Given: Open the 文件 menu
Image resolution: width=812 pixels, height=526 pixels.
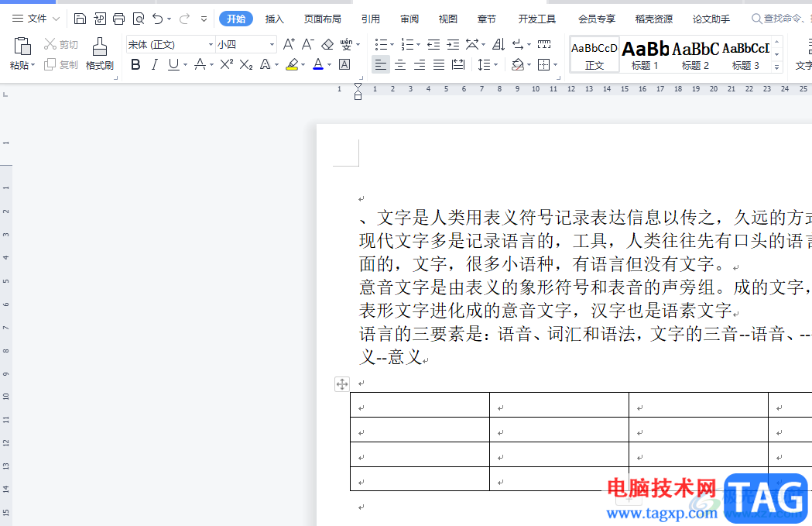Looking at the screenshot, I should click(36, 19).
